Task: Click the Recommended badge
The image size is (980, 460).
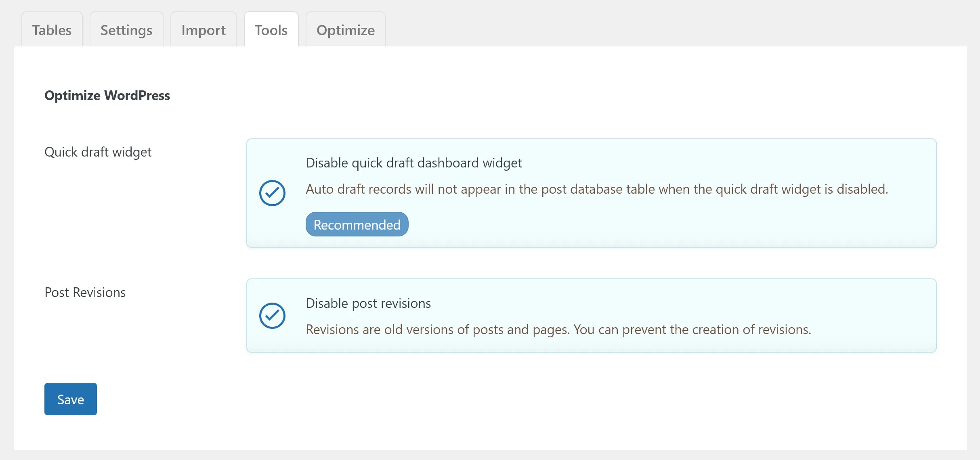Action: coord(357,224)
